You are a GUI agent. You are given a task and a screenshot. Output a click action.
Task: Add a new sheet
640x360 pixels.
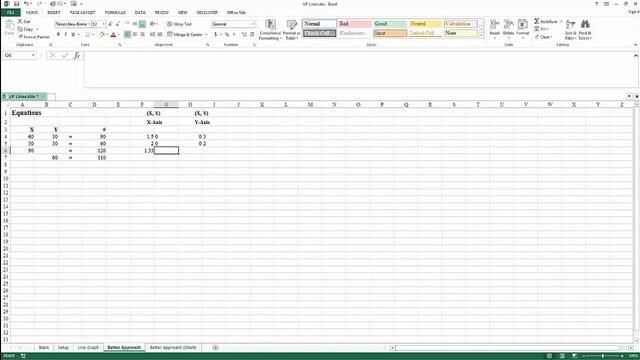tap(215, 347)
